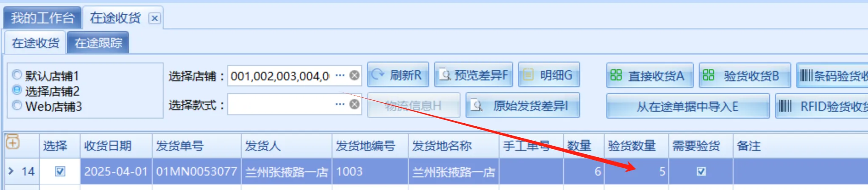The height and width of the screenshot is (190, 868).
Task: Click 直接收货A direct receive button
Action: (x=650, y=76)
